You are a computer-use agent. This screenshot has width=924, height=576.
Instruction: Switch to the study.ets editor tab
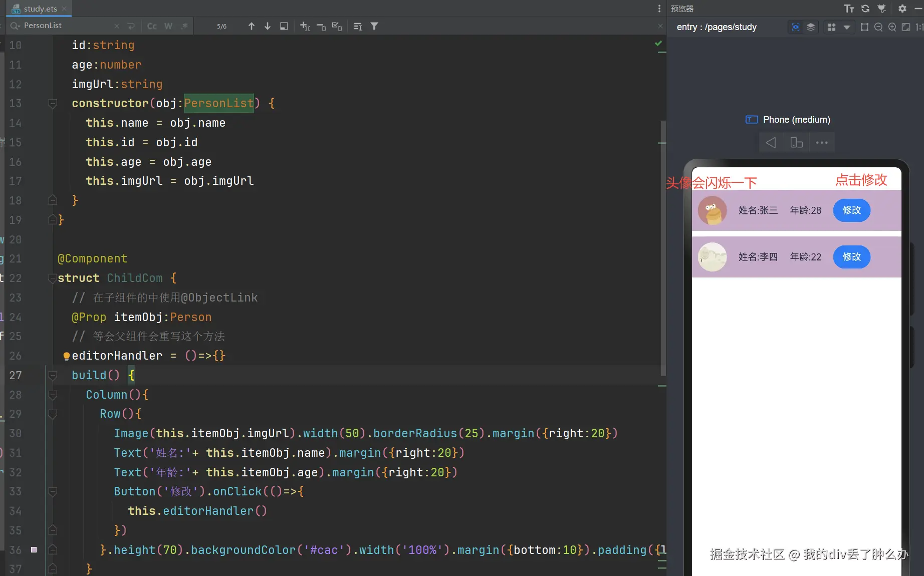pos(40,9)
